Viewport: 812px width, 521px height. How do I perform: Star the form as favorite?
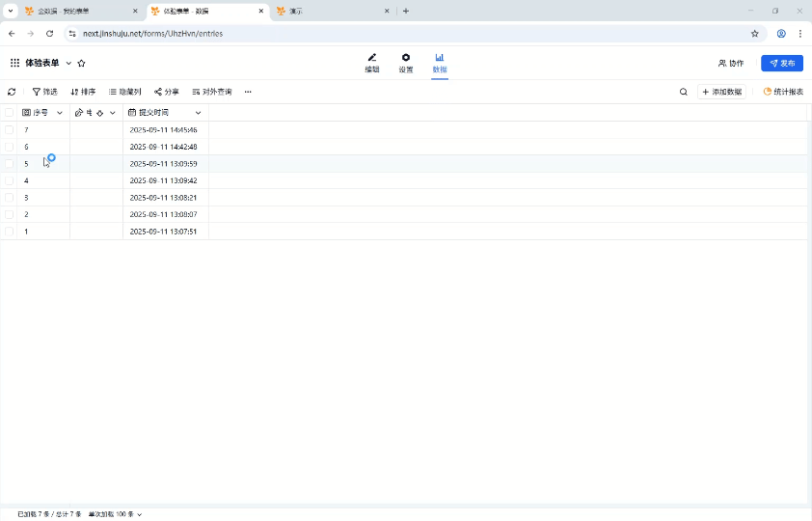tap(82, 63)
